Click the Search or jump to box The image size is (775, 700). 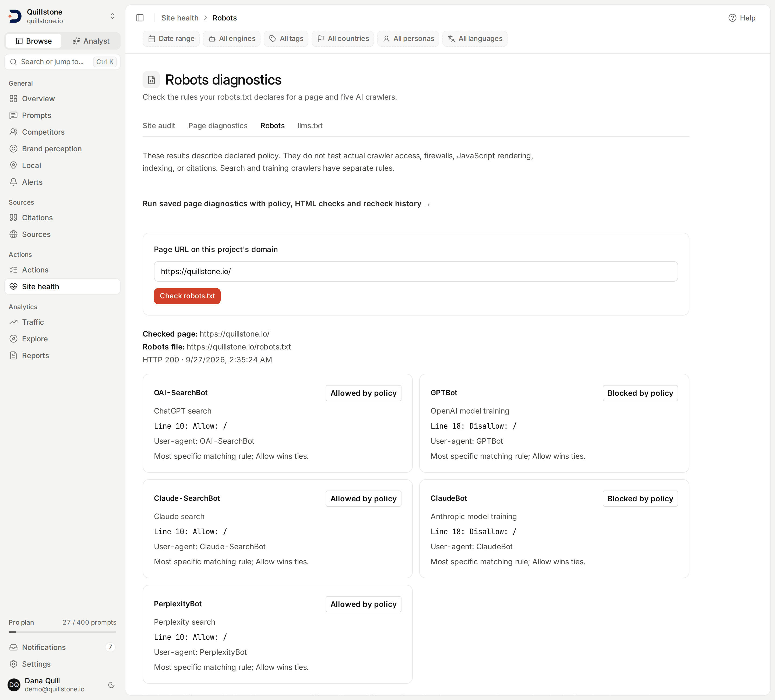click(x=62, y=62)
